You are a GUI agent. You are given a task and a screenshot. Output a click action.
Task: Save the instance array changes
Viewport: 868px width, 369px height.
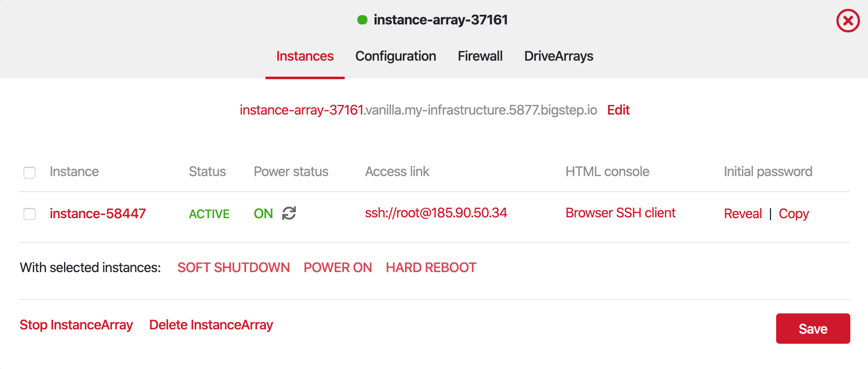[x=812, y=329]
